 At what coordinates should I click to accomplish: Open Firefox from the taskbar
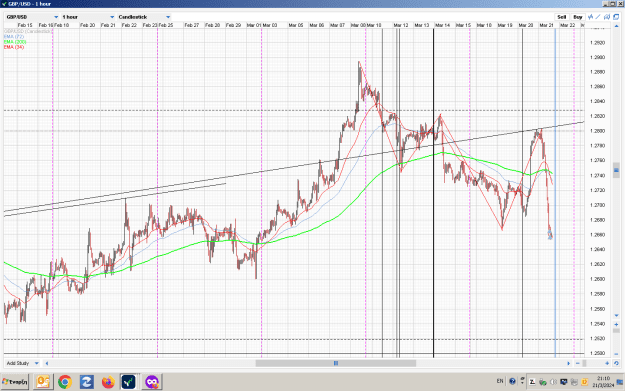coord(108,382)
